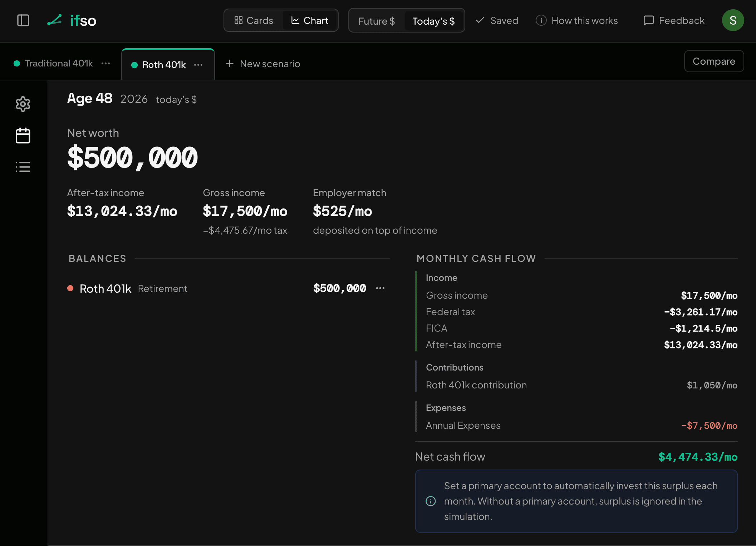Open How this works info
The image size is (756, 546).
577,20
